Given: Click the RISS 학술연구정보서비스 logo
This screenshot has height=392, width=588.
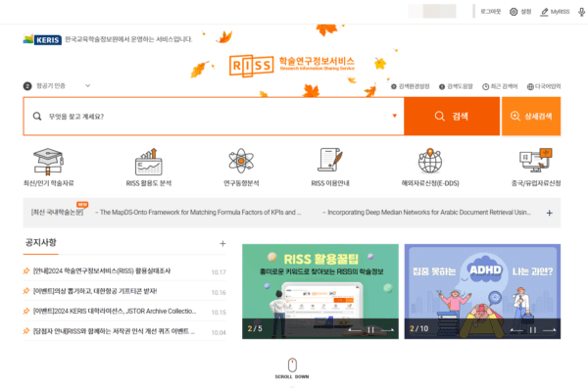Looking at the screenshot, I should tap(293, 66).
